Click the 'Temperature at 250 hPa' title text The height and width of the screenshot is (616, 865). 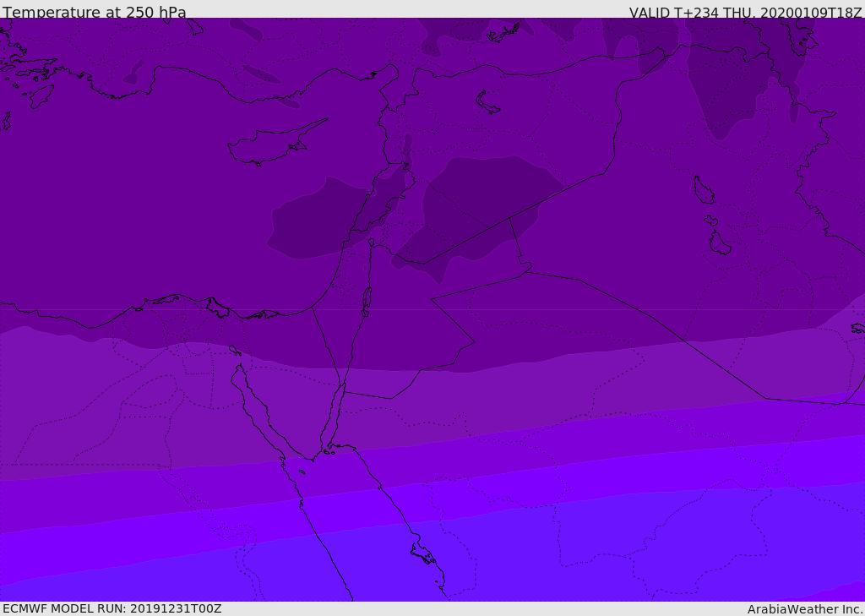click(x=95, y=12)
